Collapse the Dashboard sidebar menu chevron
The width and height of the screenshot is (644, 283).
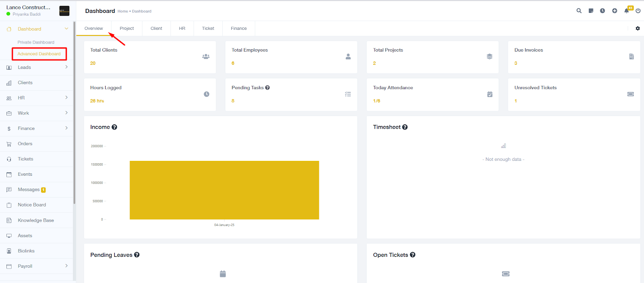click(x=66, y=29)
